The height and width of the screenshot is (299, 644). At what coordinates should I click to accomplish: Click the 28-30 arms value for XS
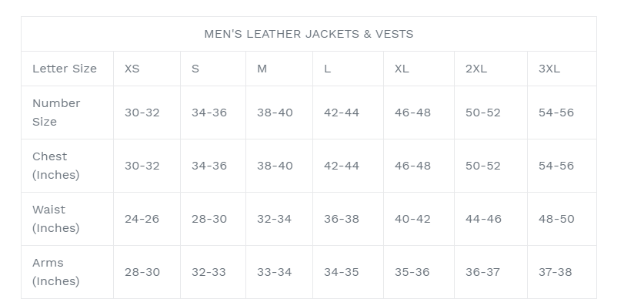(x=142, y=272)
